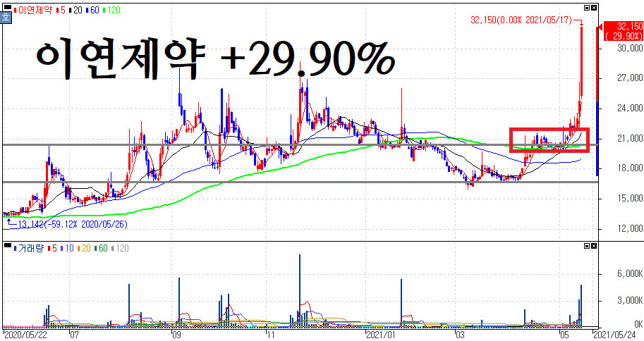
Task: Click the 21,000 price axis label
Action: (630, 138)
